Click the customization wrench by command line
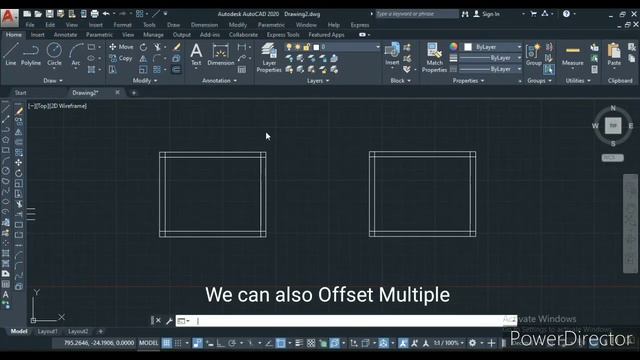The width and height of the screenshot is (640, 360). pyautogui.click(x=169, y=321)
